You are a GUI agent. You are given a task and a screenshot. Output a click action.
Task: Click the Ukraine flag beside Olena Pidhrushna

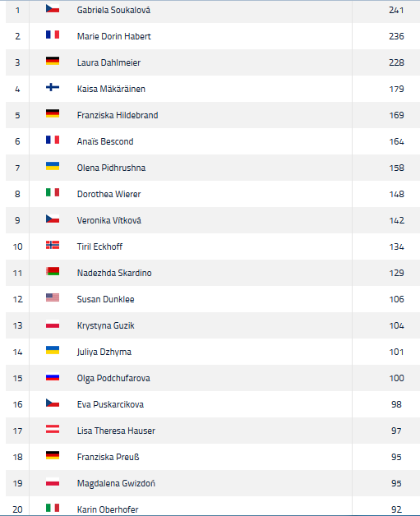pos(53,166)
